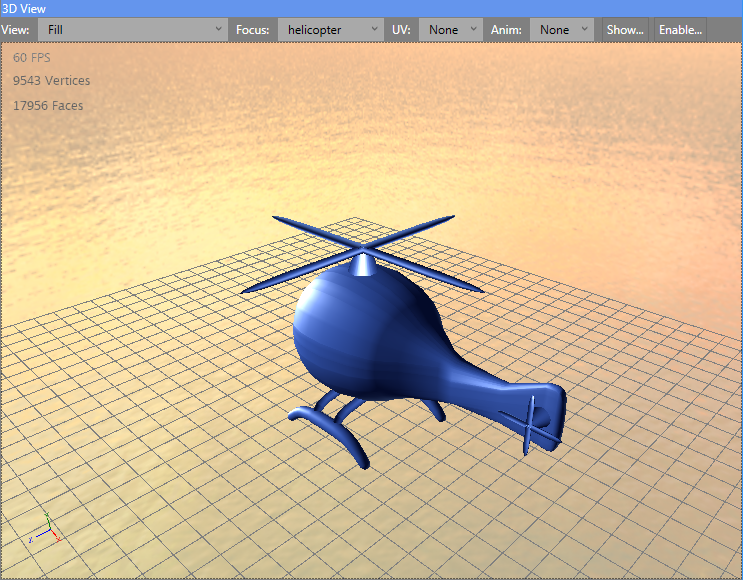Click the 3D View panel title bar
Image resolution: width=743 pixels, height=580 pixels.
click(x=371, y=8)
